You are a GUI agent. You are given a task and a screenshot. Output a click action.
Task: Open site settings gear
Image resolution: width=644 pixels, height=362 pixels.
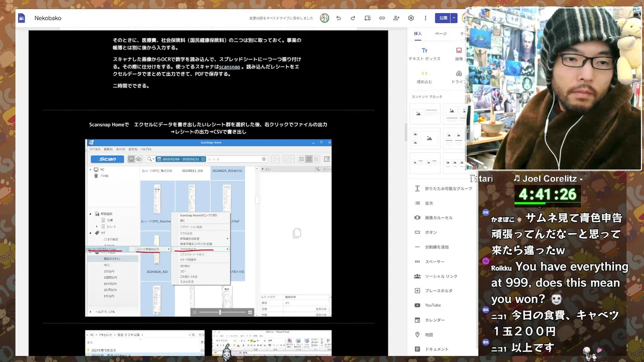[x=411, y=18]
